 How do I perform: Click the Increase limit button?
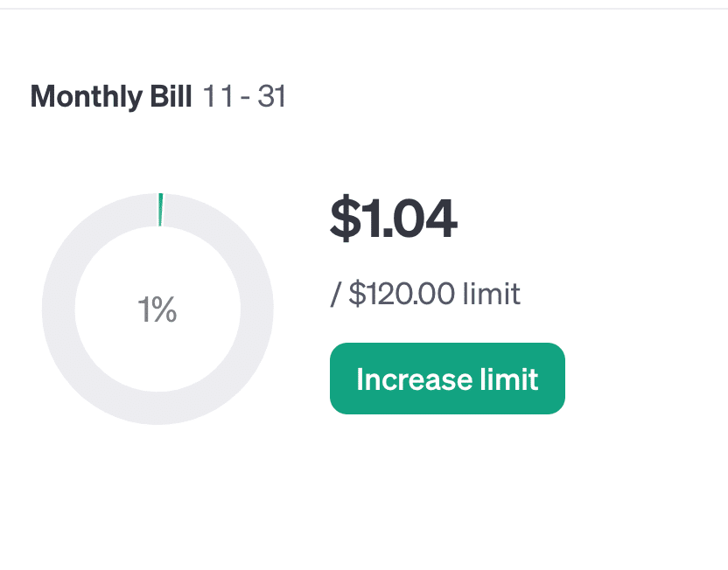447,379
